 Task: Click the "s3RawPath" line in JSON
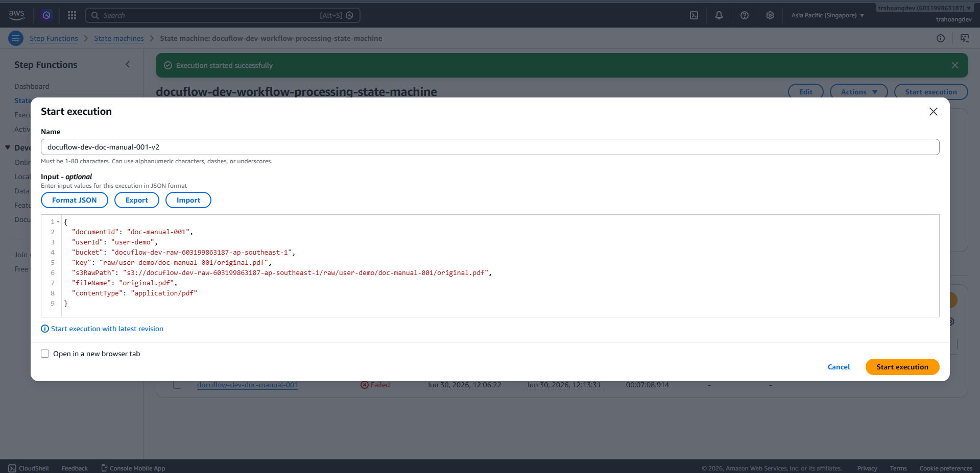click(x=281, y=273)
